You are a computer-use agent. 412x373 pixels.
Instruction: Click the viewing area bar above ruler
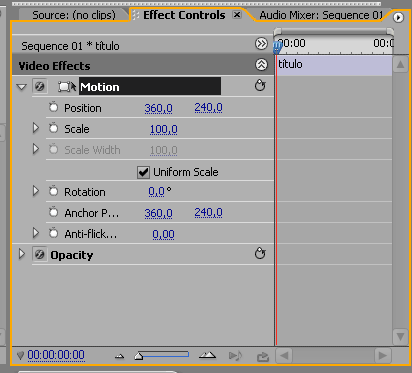coord(334,31)
